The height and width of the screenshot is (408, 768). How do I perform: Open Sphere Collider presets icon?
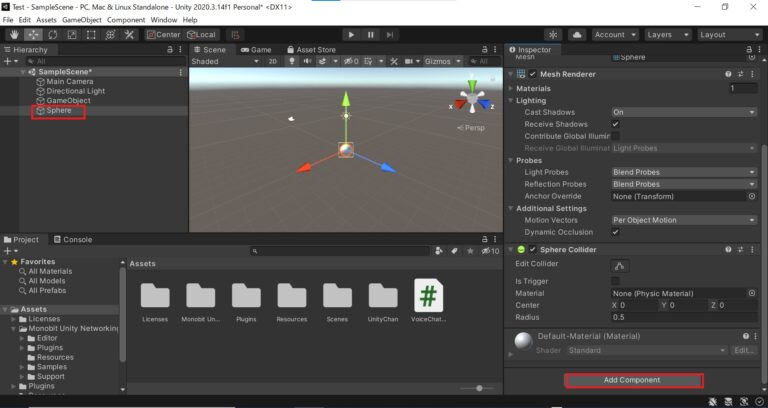tap(740, 249)
